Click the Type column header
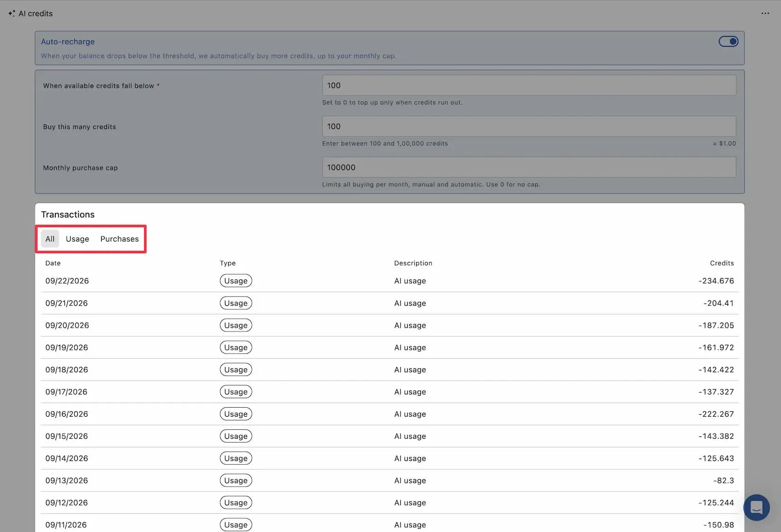Viewport: 781px width, 532px height. pos(228,263)
